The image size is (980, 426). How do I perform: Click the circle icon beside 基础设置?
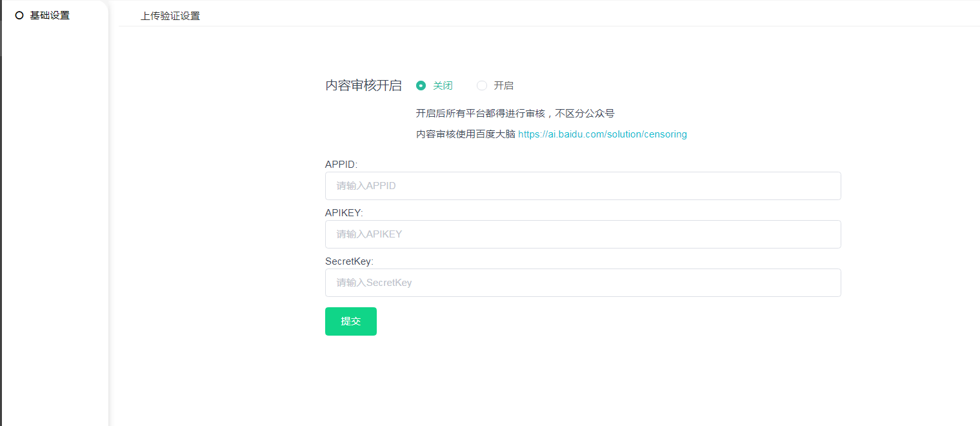19,15
